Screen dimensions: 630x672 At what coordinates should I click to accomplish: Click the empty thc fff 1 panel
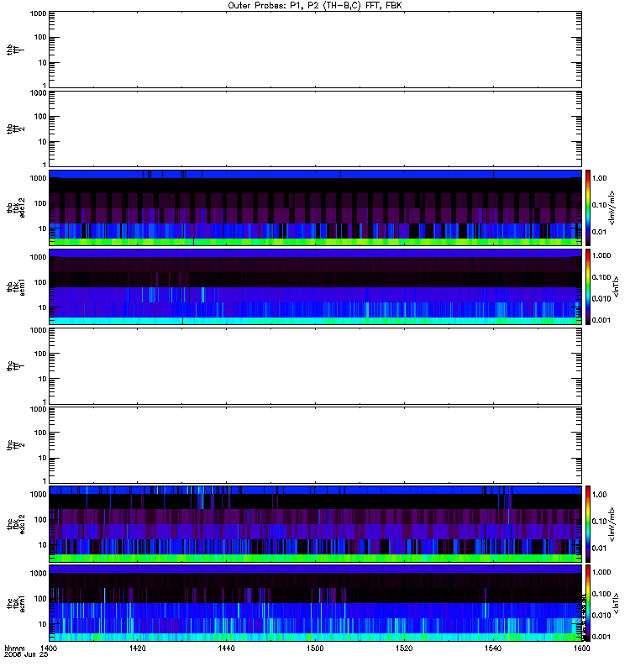click(x=315, y=366)
